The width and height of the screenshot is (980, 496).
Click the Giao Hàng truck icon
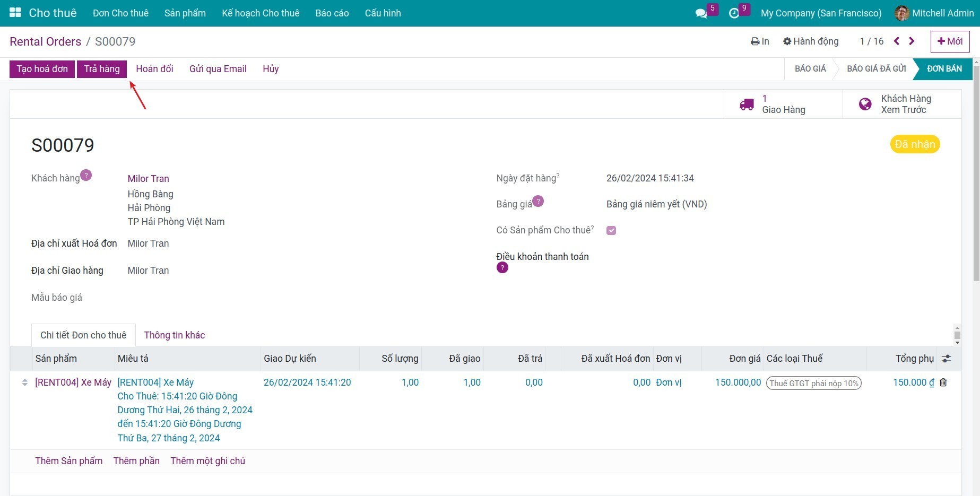747,105
